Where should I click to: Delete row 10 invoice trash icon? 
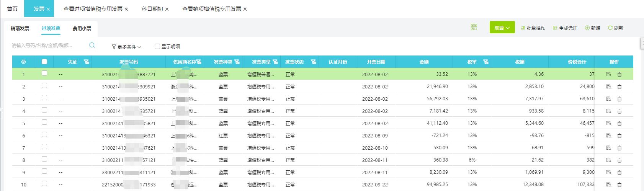click(x=619, y=184)
